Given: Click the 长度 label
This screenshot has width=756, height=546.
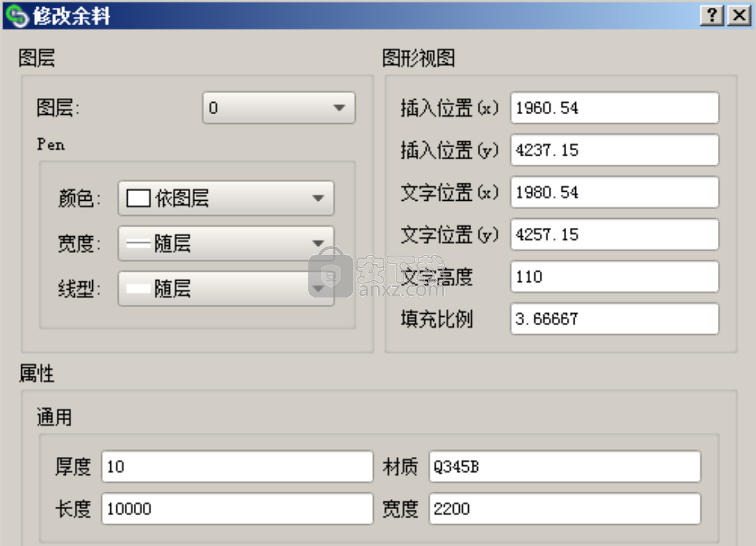Looking at the screenshot, I should 73,509.
